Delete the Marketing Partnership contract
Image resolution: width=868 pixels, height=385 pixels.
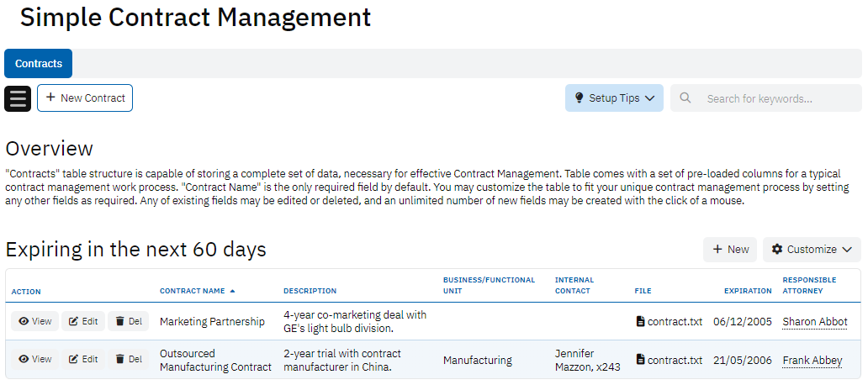click(128, 321)
